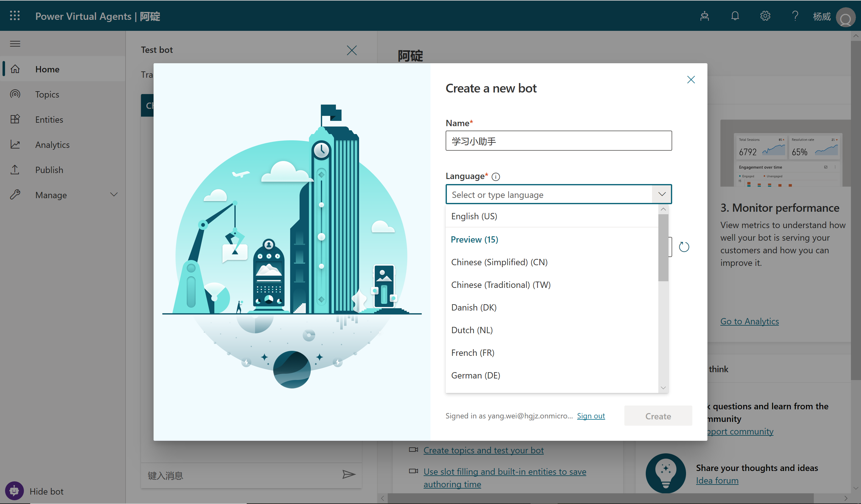Collapse the hamburger navigation menu
The height and width of the screenshot is (504, 861).
point(15,44)
